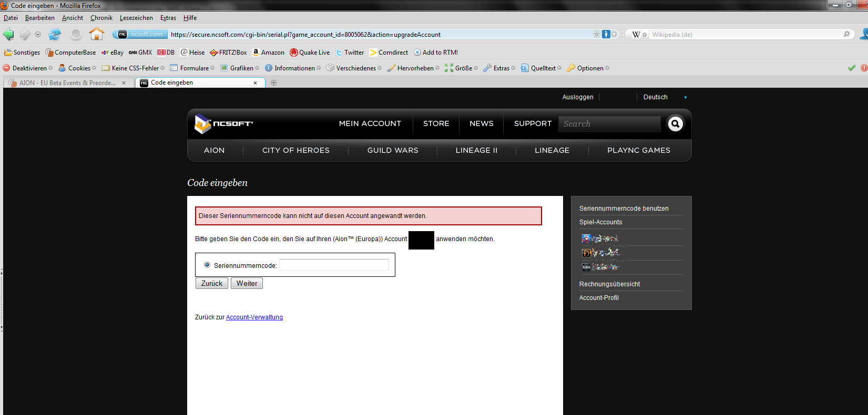Click the site Search input field

coord(609,124)
